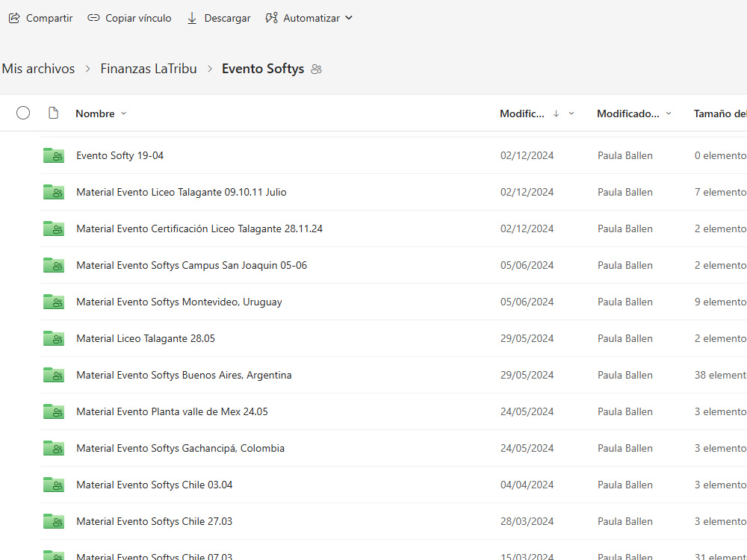Click 0 elementos size in Evento Softy 19-04 row
Screen dimensions: 747x560
pyautogui.click(x=721, y=156)
